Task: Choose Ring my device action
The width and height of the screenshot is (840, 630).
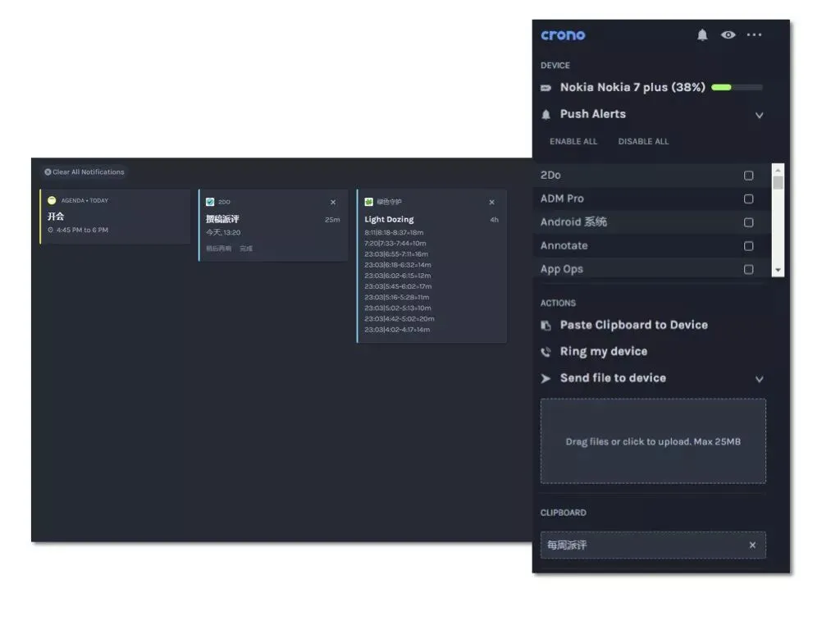Action: point(603,351)
